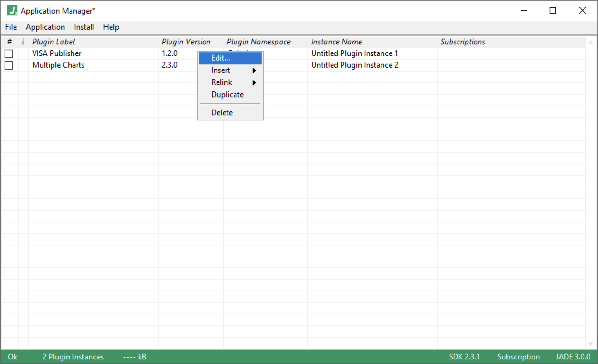
Task: Select the Untitled Plugin Instance 2 name
Action: pos(354,65)
